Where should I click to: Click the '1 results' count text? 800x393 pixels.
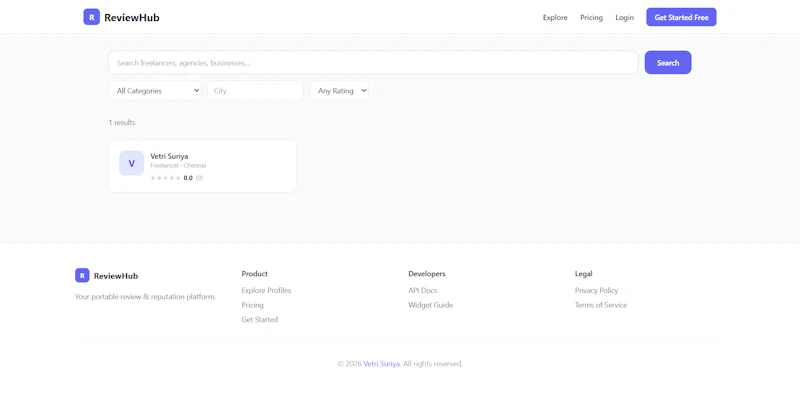pos(122,122)
